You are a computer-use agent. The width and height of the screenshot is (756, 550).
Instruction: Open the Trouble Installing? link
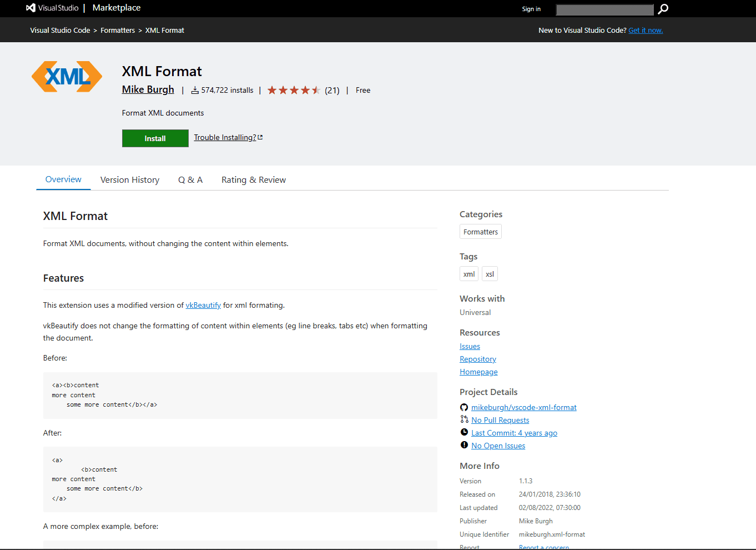tap(225, 137)
